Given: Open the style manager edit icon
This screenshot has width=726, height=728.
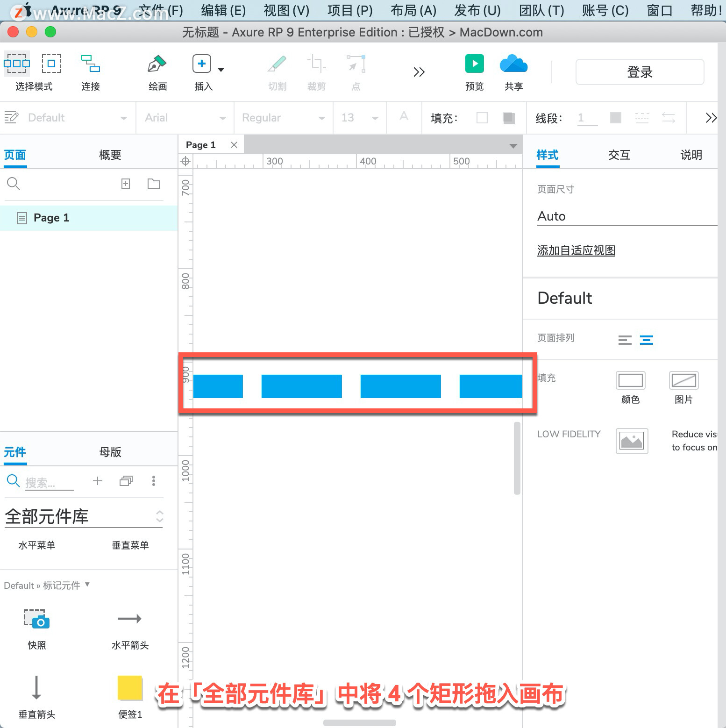Looking at the screenshot, I should coord(11,117).
